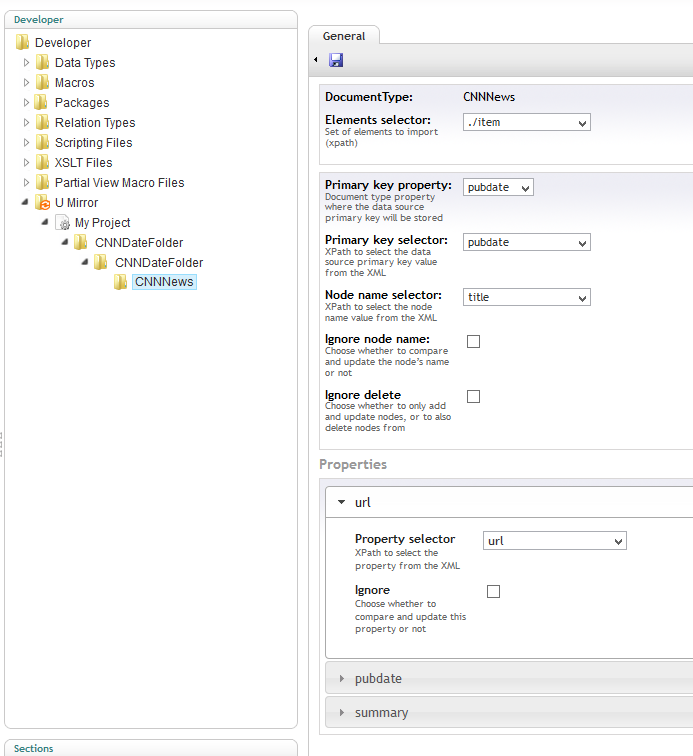Click the Developer root folder icon
Screen dimensions: 693x756
coord(22,42)
